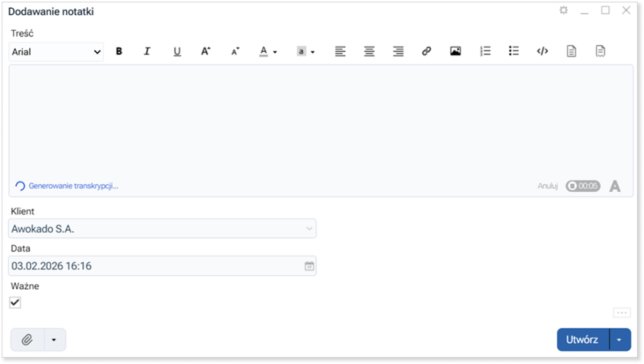The width and height of the screenshot is (644, 364).
Task: Open the Utwórz button dropdown arrow
Action: click(619, 339)
